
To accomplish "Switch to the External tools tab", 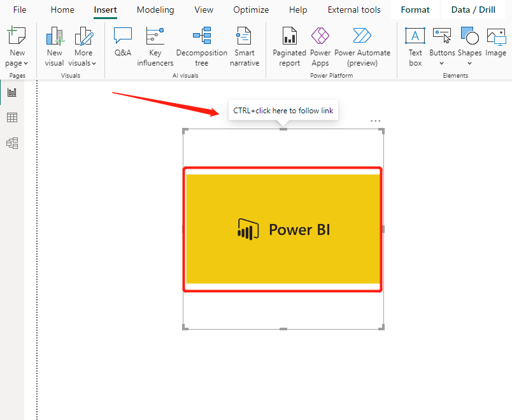I will coord(354,10).
